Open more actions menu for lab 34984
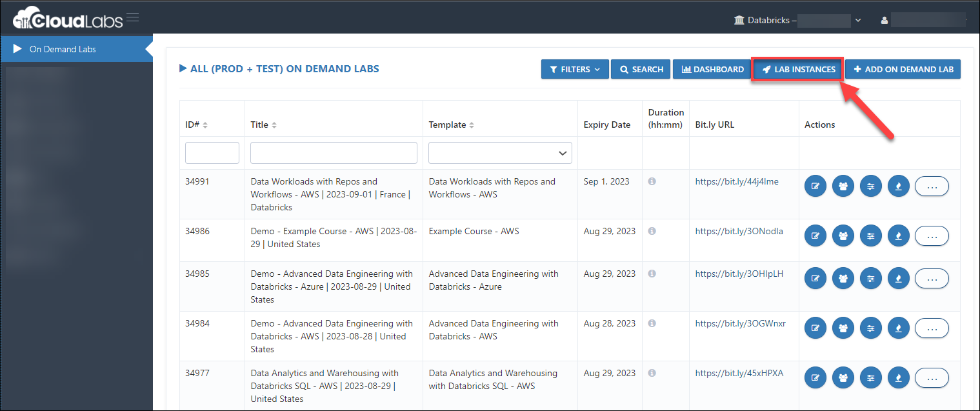The height and width of the screenshot is (411, 980). (932, 328)
